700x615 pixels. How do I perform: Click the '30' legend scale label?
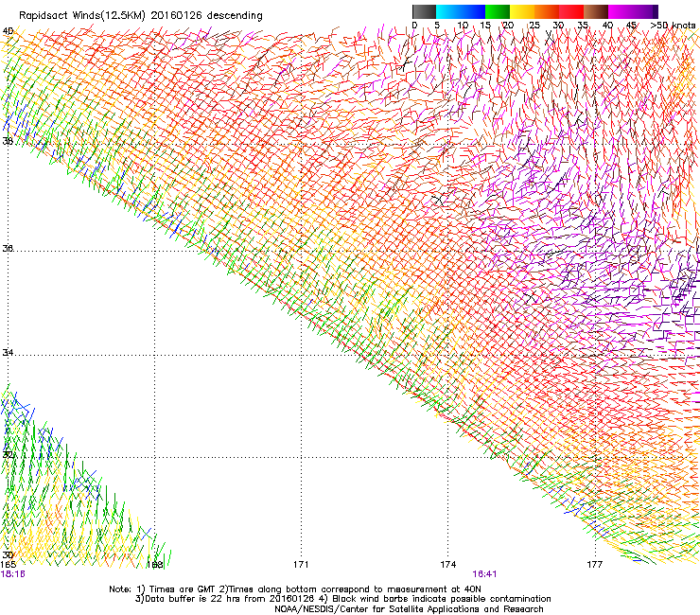click(x=558, y=25)
